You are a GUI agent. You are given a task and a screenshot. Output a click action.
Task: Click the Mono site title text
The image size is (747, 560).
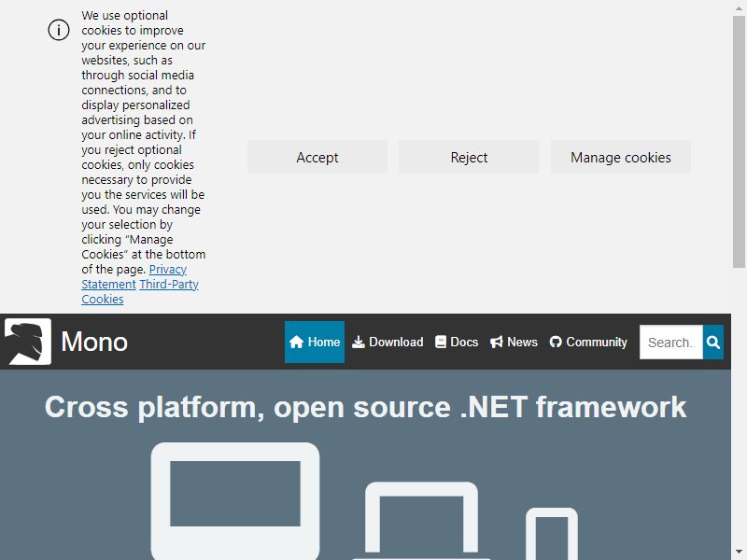94,342
